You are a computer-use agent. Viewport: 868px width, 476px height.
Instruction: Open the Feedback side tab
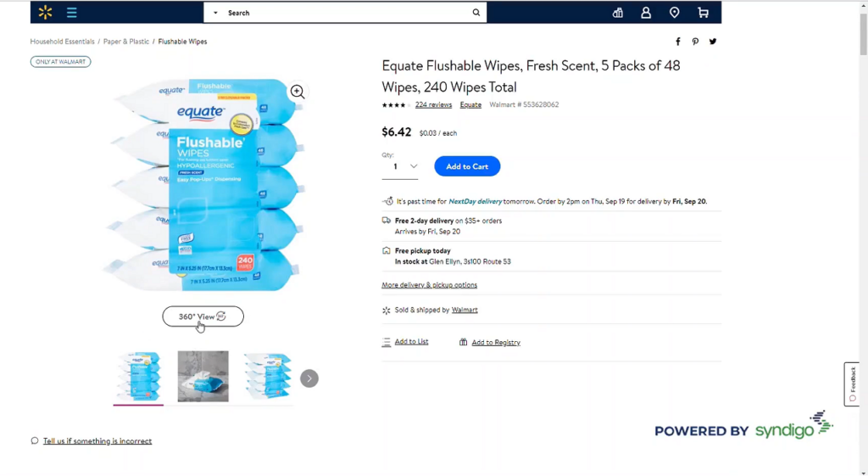[x=852, y=384]
